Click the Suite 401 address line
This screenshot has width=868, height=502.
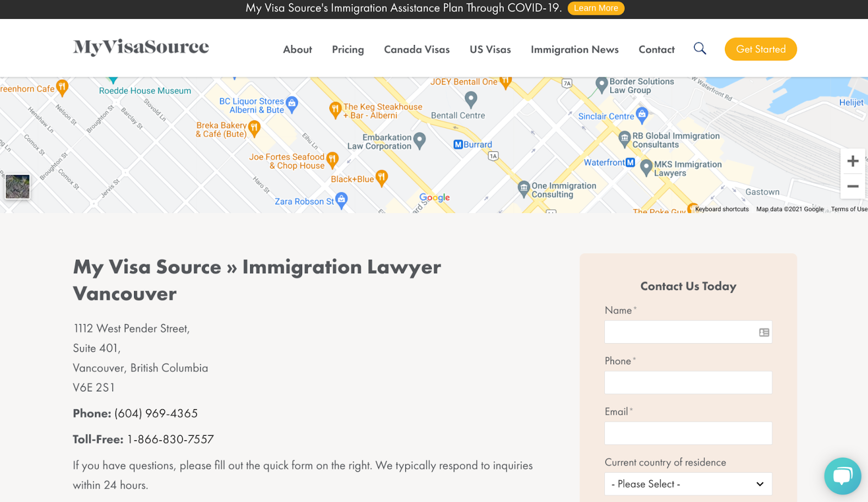coord(97,349)
